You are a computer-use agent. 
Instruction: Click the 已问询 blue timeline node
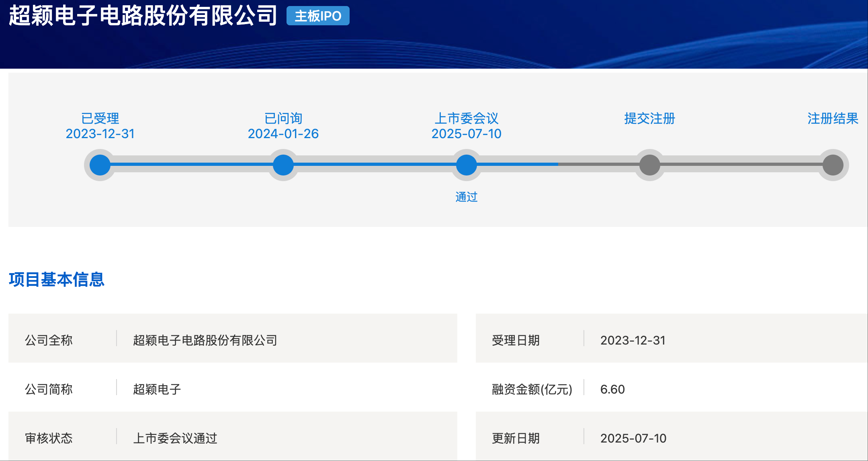pos(283,165)
